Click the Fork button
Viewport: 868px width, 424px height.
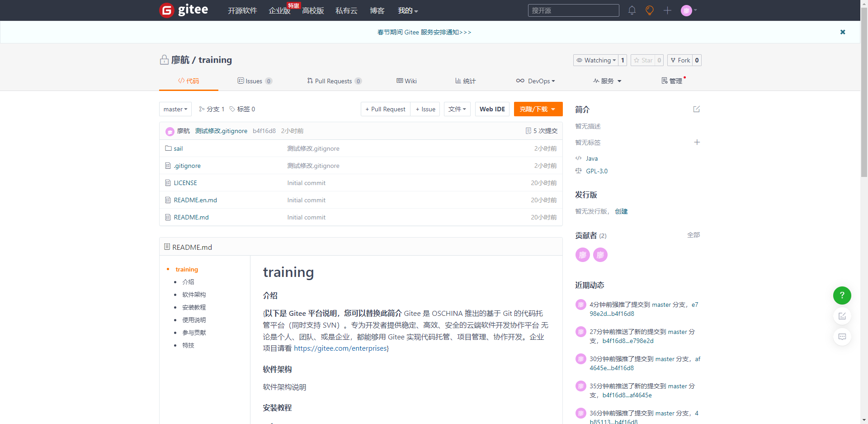point(680,60)
